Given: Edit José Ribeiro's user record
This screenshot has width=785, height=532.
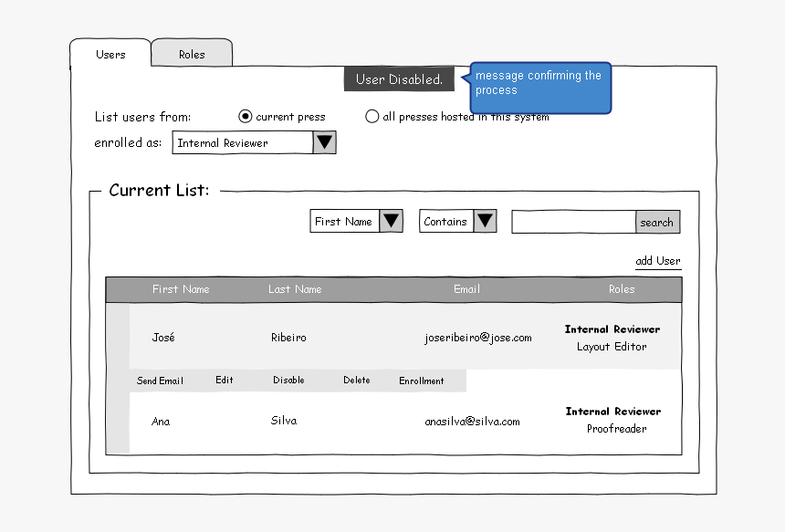Looking at the screenshot, I should 224,380.
